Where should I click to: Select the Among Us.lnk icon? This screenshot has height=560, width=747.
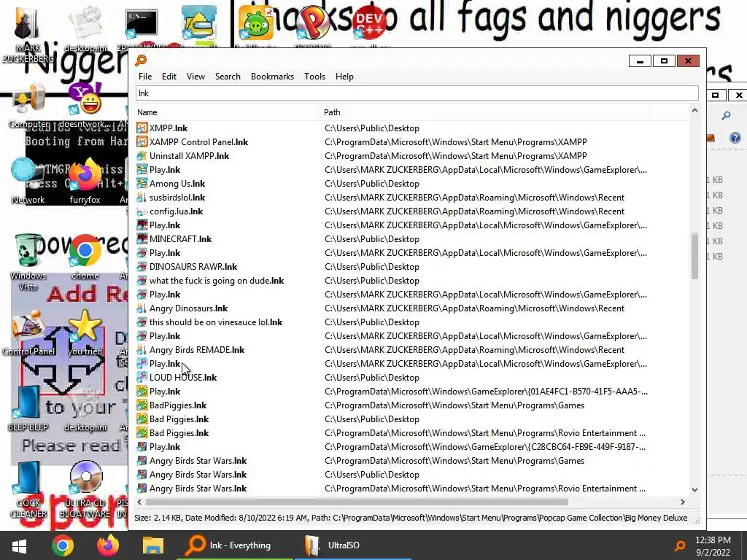142,183
